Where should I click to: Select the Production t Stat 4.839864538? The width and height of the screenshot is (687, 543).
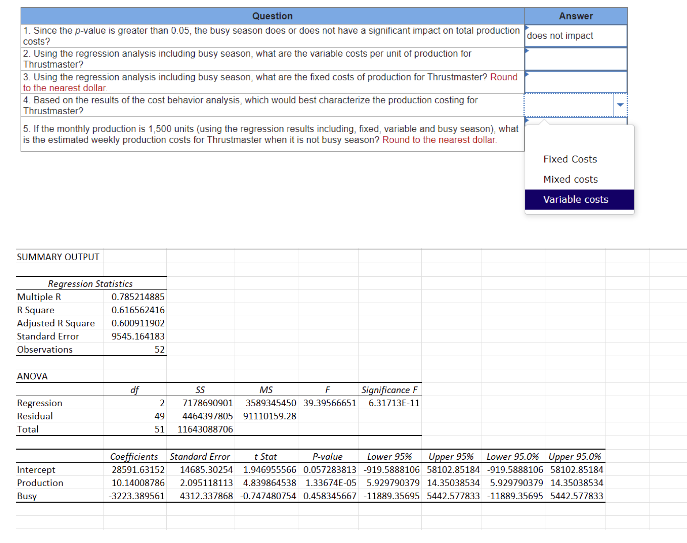pos(269,483)
